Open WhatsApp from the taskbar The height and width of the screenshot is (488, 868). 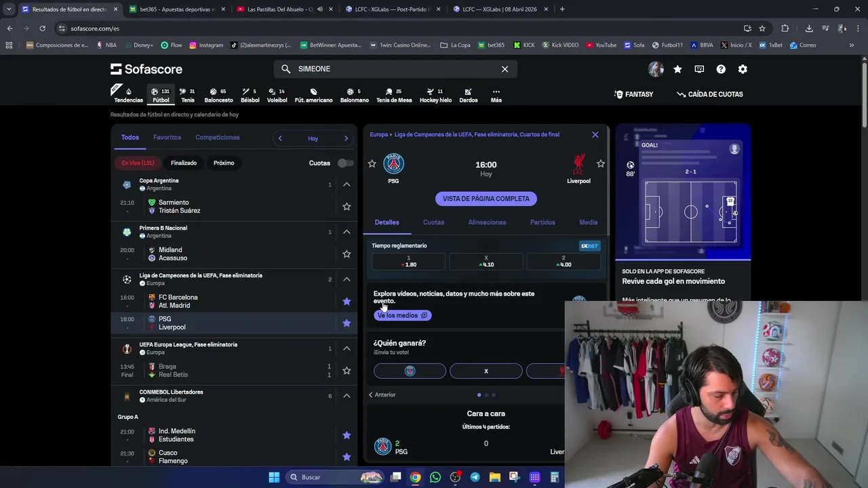(435, 477)
